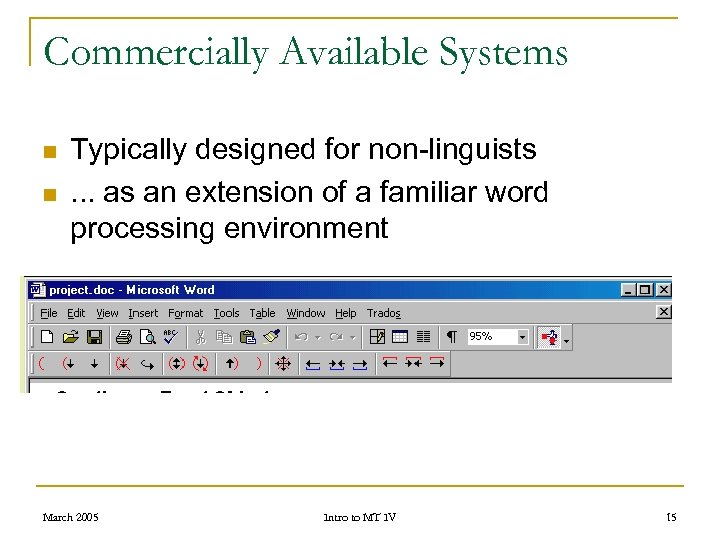Select the Format Painter brush icon
The image size is (720, 540).
click(x=271, y=337)
